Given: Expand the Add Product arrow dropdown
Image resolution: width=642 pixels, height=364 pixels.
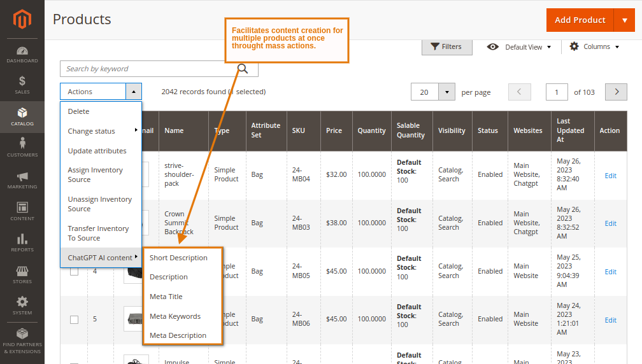Looking at the screenshot, I should (624, 20).
